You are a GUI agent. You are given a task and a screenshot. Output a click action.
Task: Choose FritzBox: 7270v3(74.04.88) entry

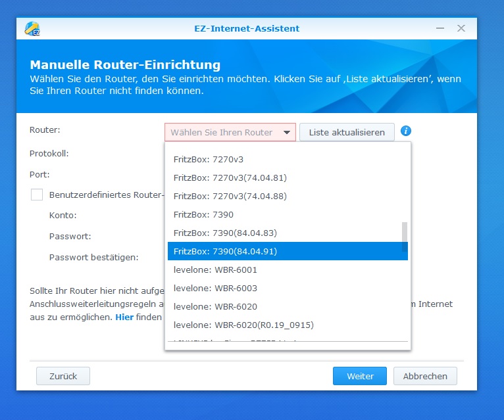click(x=288, y=196)
